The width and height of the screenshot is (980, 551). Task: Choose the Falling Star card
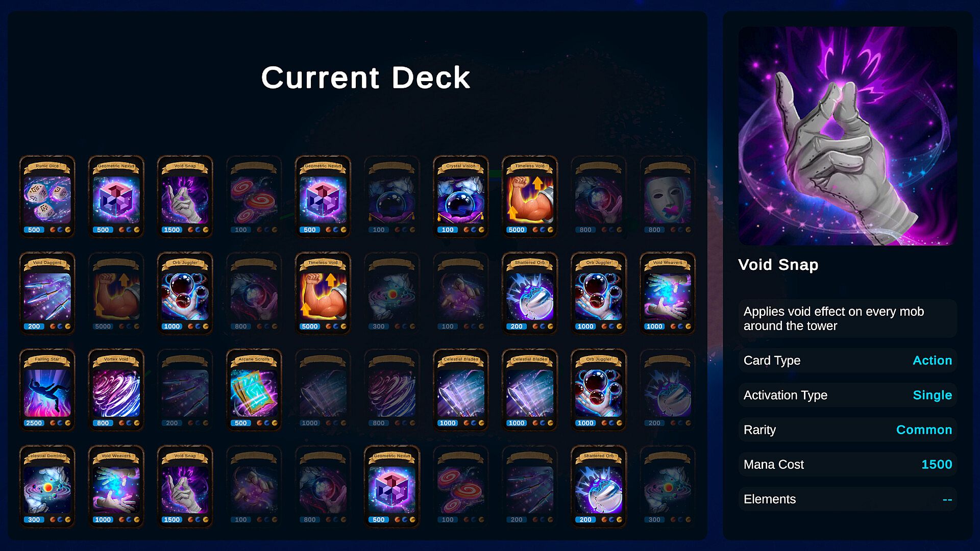point(47,390)
